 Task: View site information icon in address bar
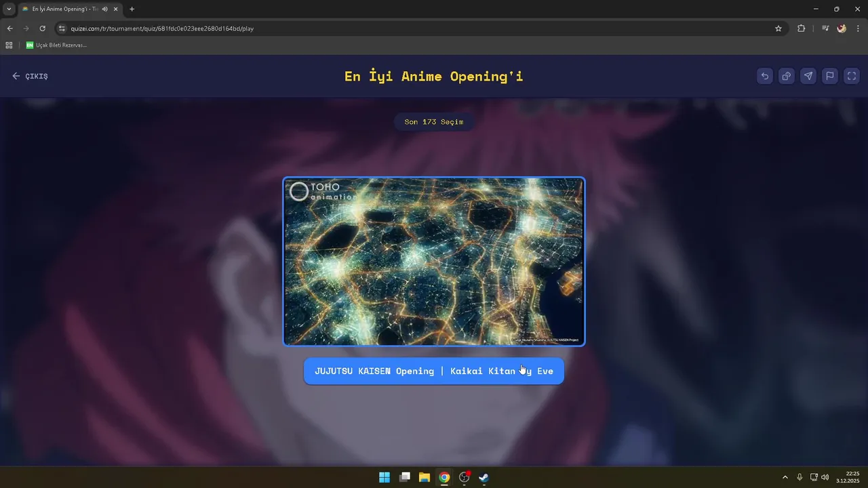click(x=62, y=28)
